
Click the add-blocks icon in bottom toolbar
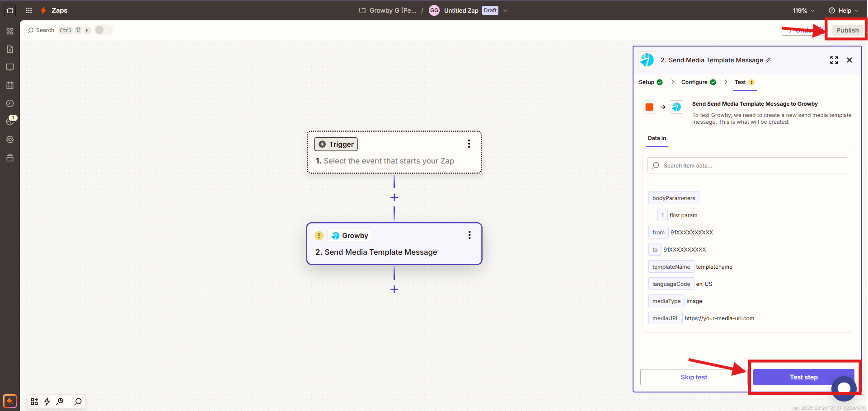[34, 402]
